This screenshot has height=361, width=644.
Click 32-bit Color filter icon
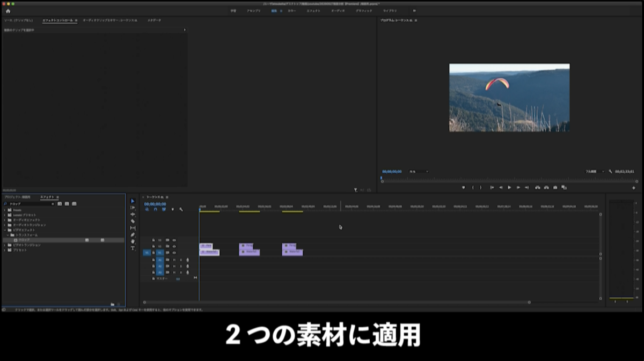[67, 204]
